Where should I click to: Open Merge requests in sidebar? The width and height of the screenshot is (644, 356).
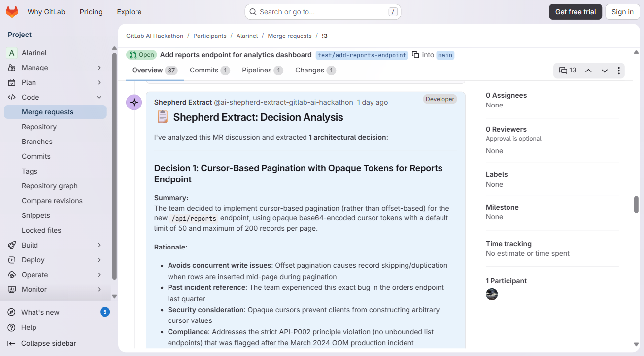[55, 112]
